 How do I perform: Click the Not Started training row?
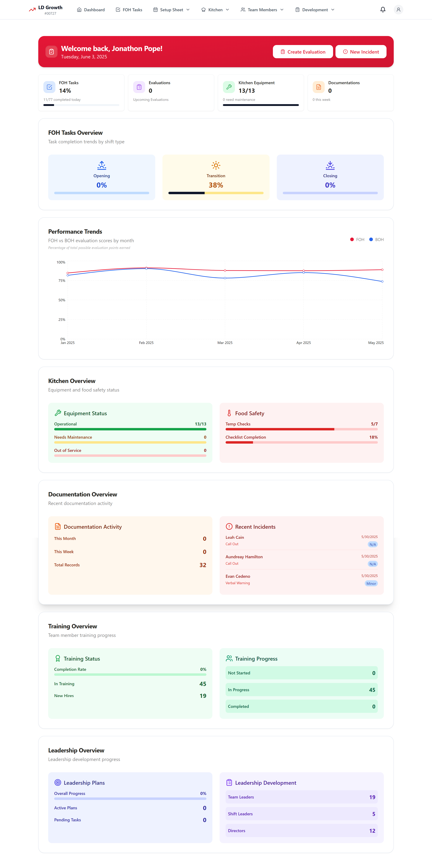click(302, 673)
